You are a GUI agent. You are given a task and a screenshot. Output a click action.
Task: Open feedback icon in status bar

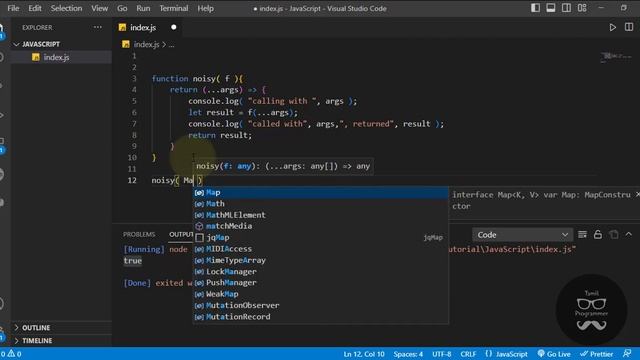pyautogui.click(x=627, y=354)
